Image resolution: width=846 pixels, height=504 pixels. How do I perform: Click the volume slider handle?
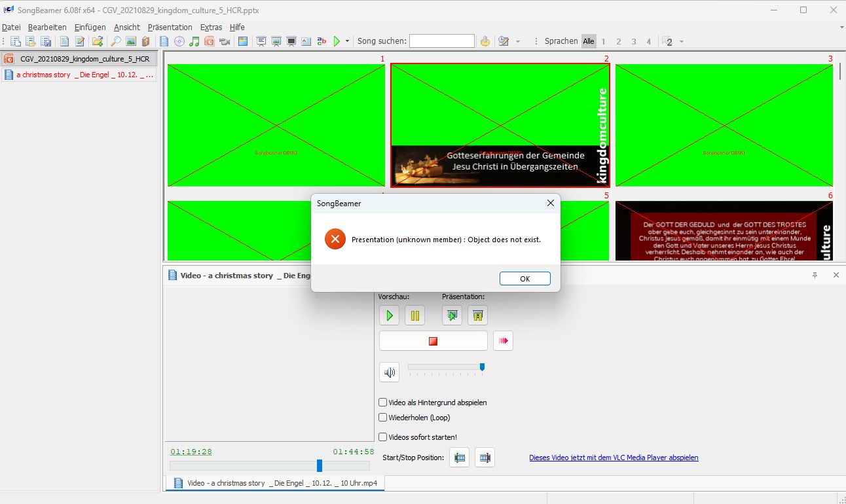(x=483, y=367)
